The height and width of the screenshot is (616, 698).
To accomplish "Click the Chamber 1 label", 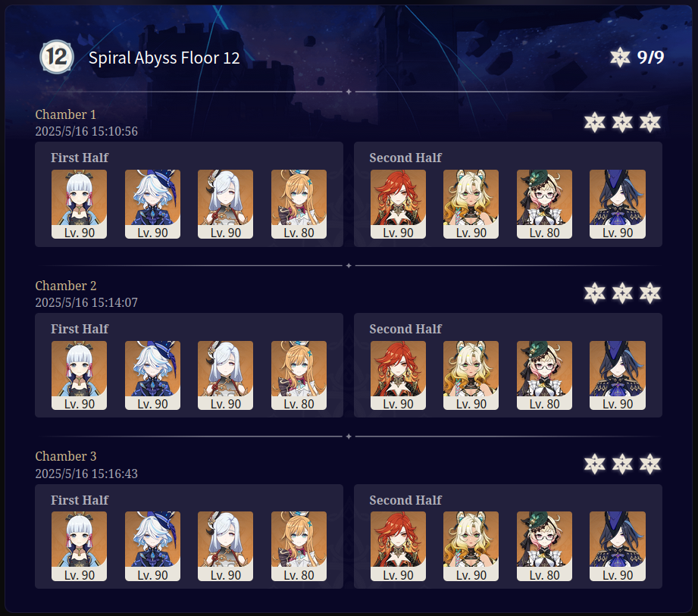I will point(66,114).
